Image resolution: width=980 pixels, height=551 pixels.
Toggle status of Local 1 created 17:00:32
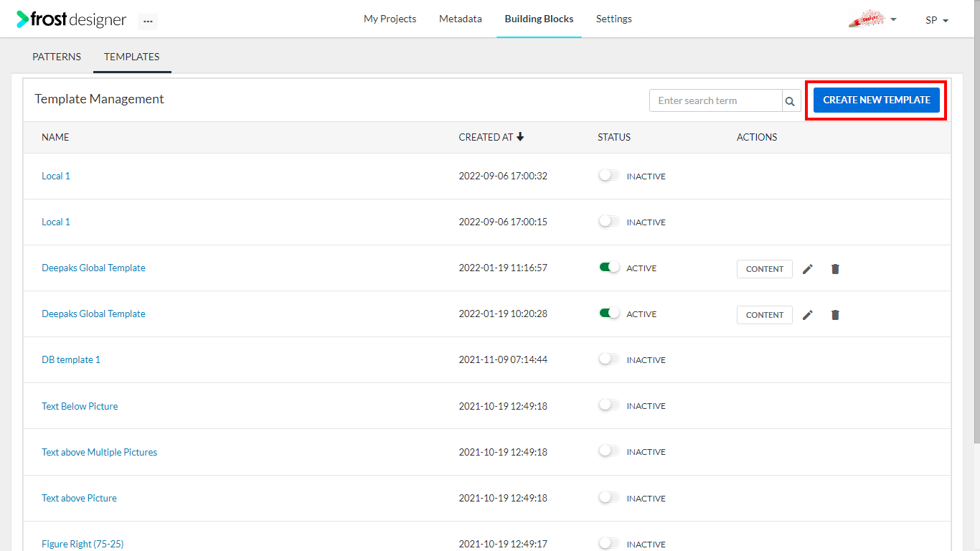[x=609, y=176]
